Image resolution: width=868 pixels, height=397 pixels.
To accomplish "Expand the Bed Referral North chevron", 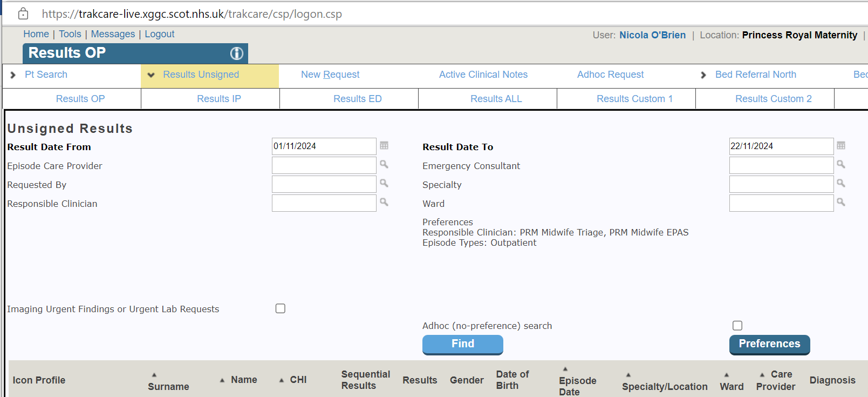I will [x=703, y=75].
